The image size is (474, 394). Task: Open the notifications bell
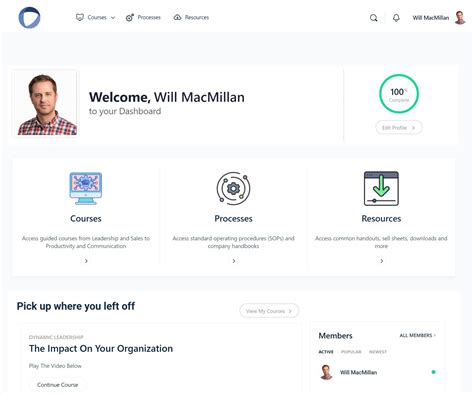coord(396,18)
